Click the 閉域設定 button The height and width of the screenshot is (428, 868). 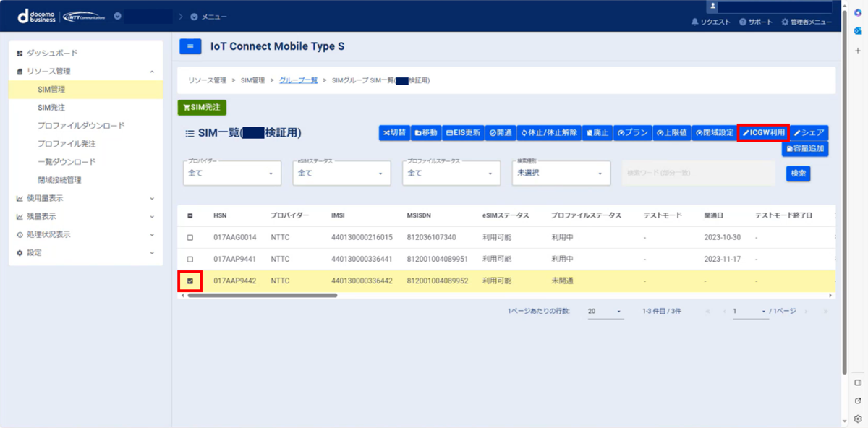(714, 133)
